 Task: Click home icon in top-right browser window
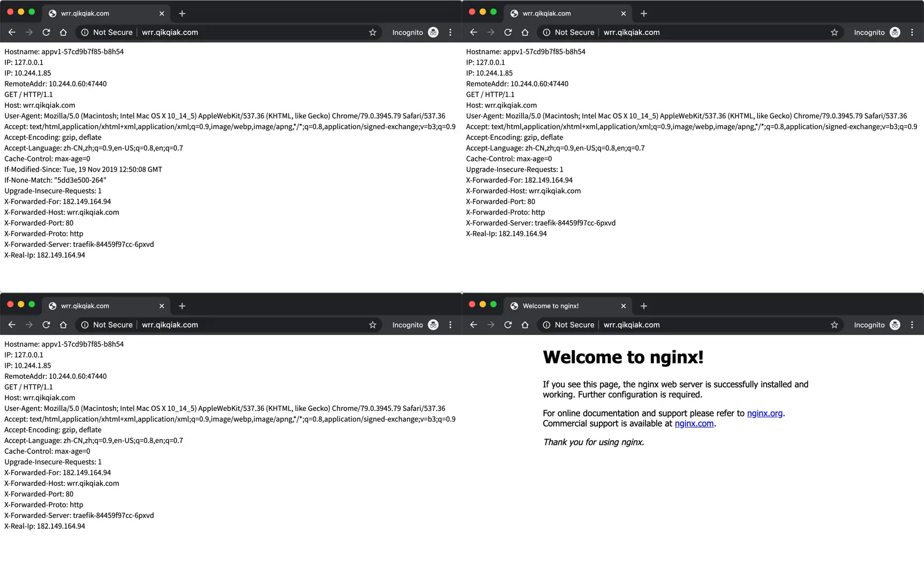pyautogui.click(x=525, y=32)
